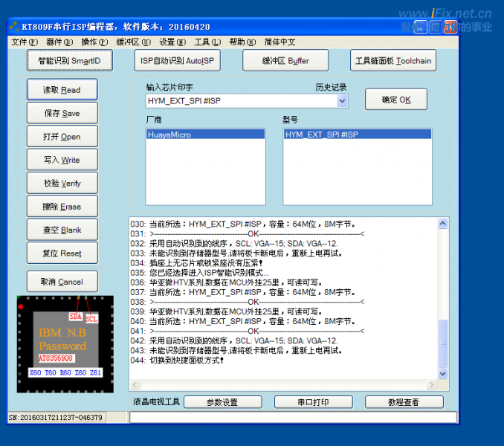Viewport: 504px width, 446px height.
Task: Open the 操作(P) menu
Action: 94,42
